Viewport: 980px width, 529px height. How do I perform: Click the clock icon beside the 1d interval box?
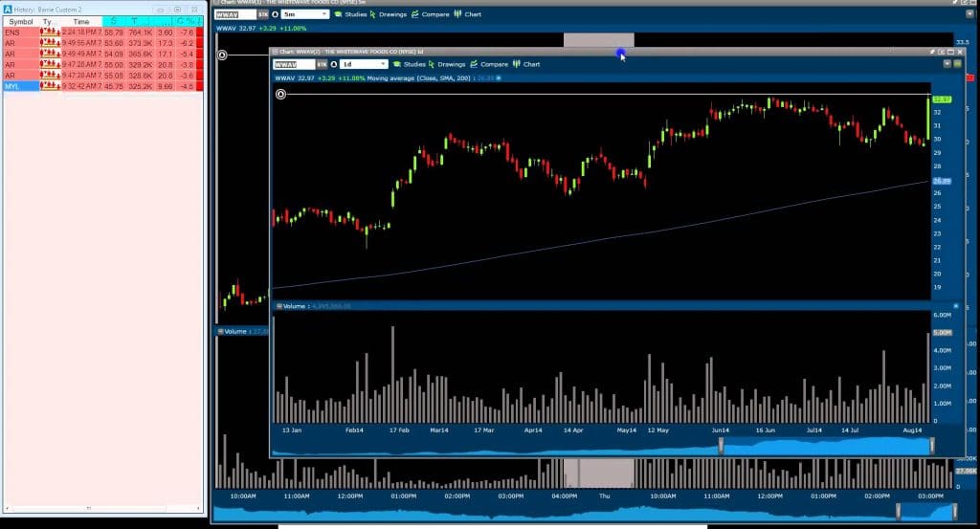tap(334, 64)
